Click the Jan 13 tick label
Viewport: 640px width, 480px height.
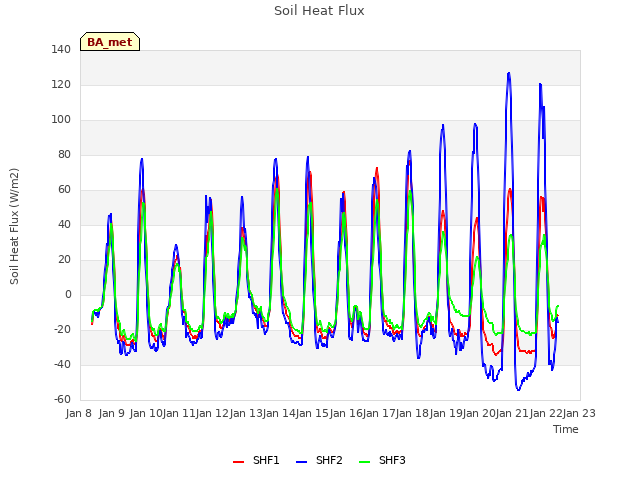pyautogui.click(x=246, y=413)
